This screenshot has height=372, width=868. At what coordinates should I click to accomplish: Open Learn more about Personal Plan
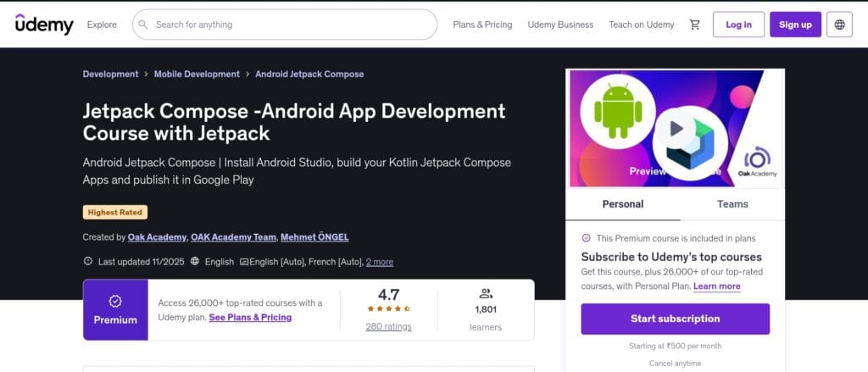coord(717,286)
